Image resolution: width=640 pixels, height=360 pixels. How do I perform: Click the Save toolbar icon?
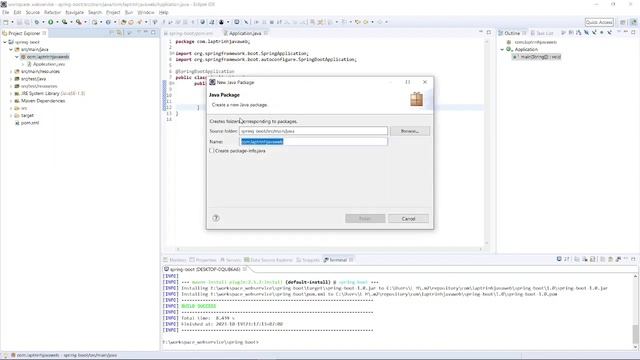(19, 22)
